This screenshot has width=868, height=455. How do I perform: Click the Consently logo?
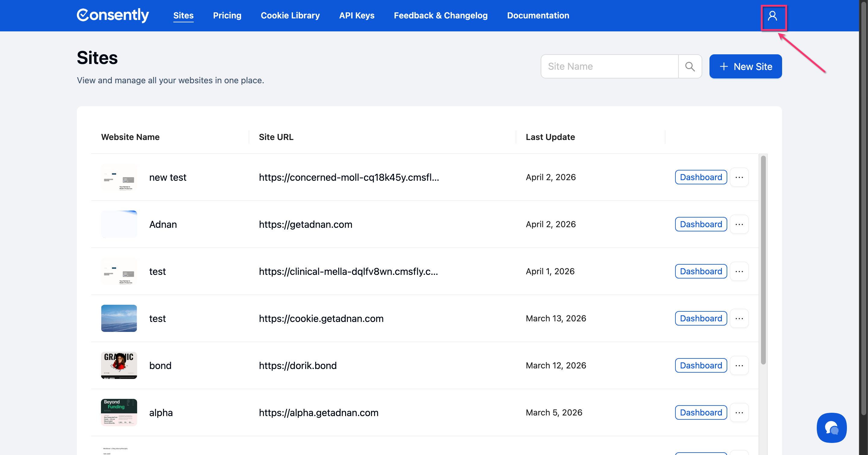[x=113, y=15]
